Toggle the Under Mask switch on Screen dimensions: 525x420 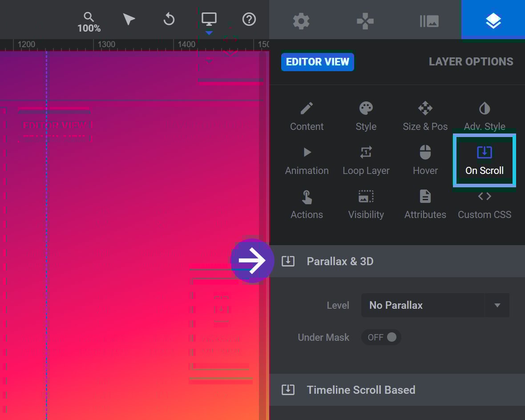pos(381,337)
